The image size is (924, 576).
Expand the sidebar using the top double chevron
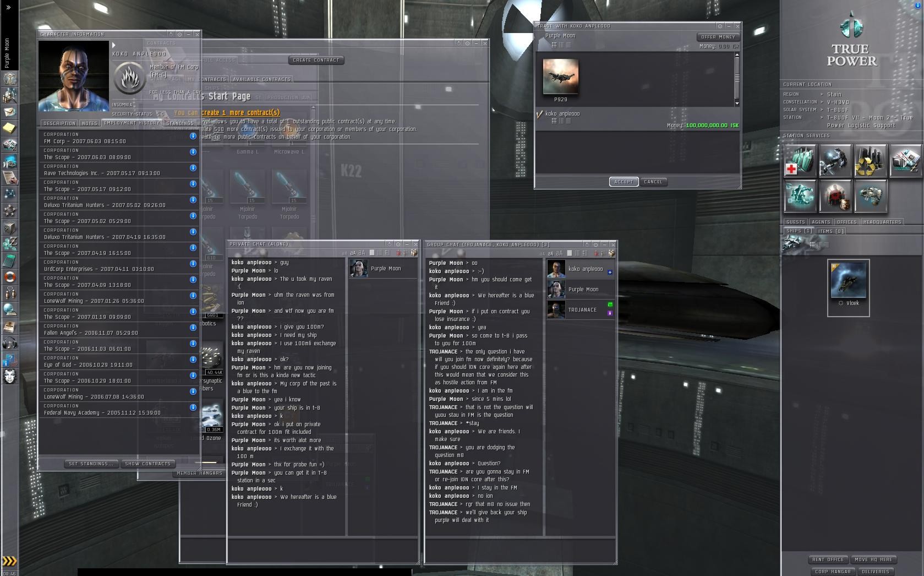click(x=8, y=7)
